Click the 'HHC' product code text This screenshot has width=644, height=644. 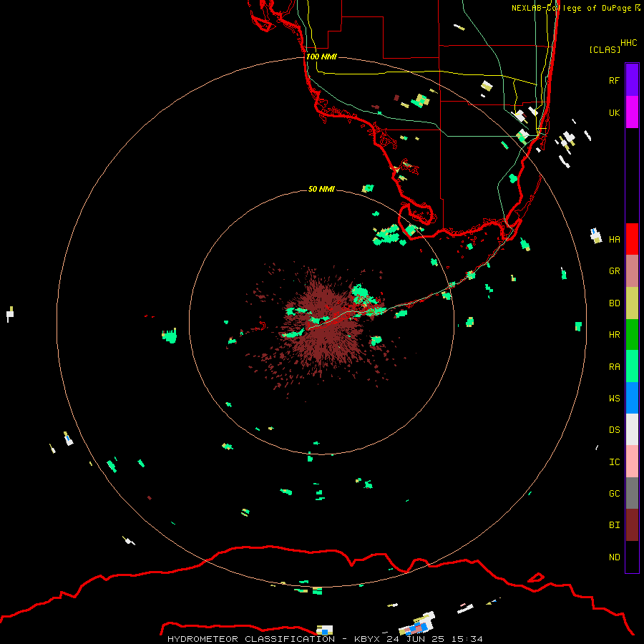click(628, 43)
